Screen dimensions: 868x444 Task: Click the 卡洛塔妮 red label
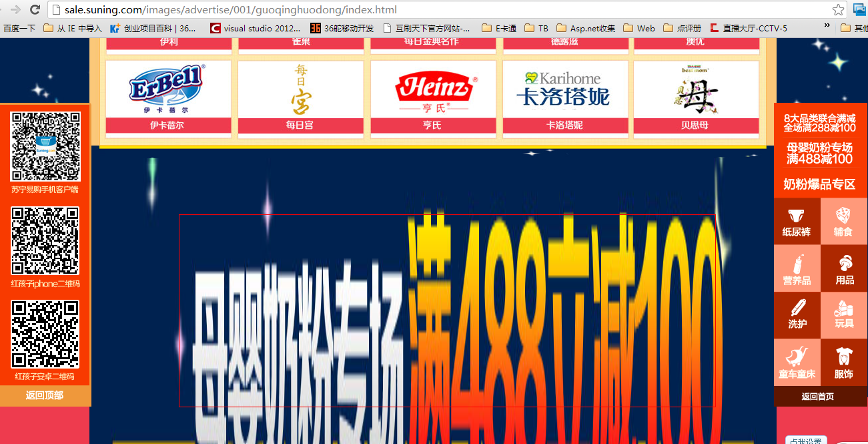pos(566,125)
